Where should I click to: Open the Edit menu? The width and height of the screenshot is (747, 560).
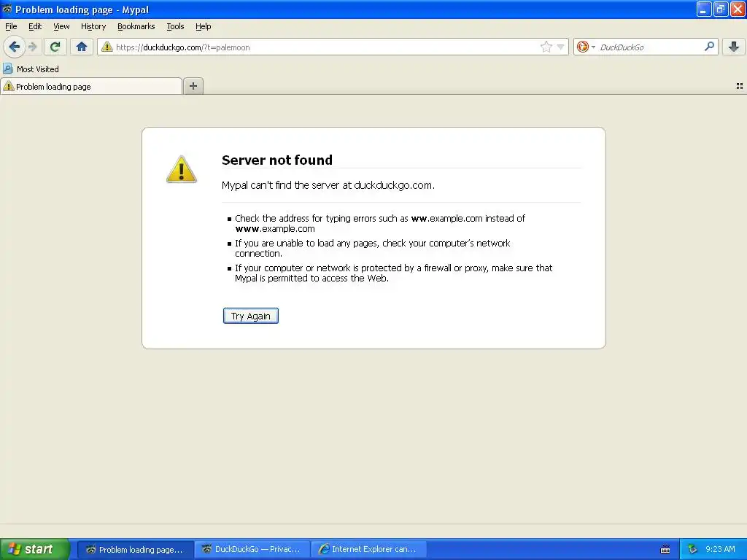(35, 26)
